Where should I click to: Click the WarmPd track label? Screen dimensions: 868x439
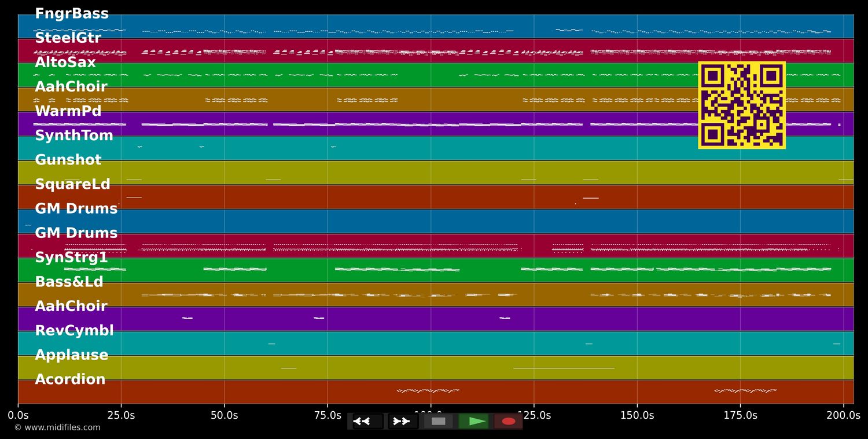tap(68, 111)
